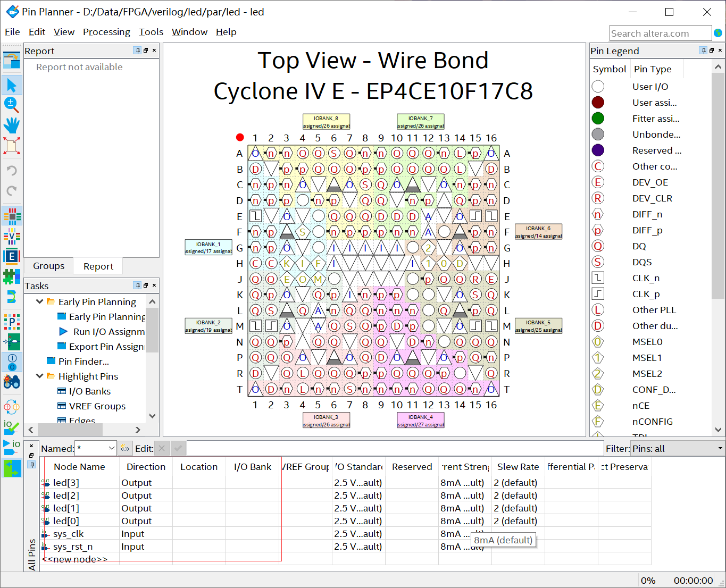Click the rotating red-yellow circles icon

tap(12, 408)
